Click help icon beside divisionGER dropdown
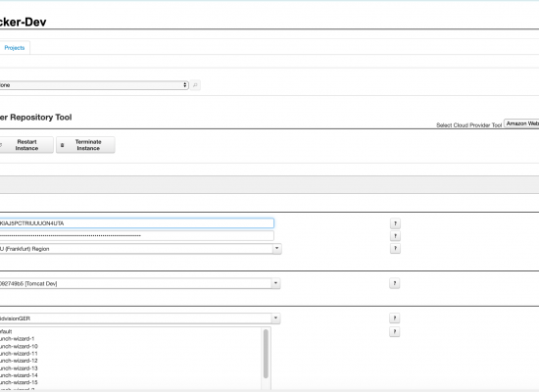This screenshot has height=392, width=539. point(394,318)
